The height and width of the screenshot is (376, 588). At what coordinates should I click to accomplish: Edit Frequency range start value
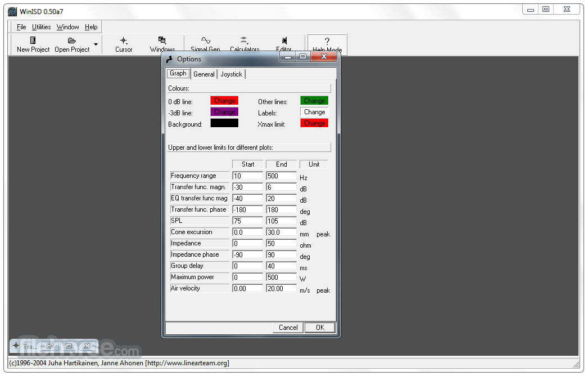(x=247, y=176)
